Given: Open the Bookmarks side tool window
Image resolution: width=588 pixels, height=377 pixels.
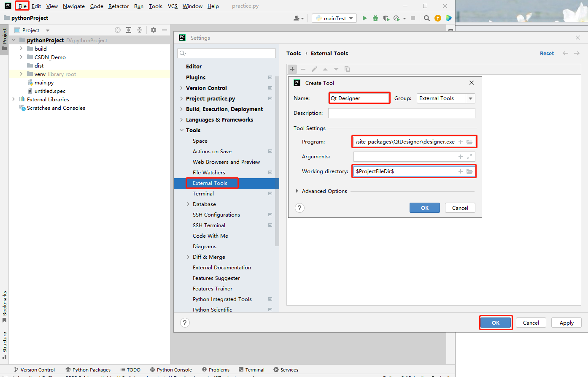Looking at the screenshot, I should (5, 307).
